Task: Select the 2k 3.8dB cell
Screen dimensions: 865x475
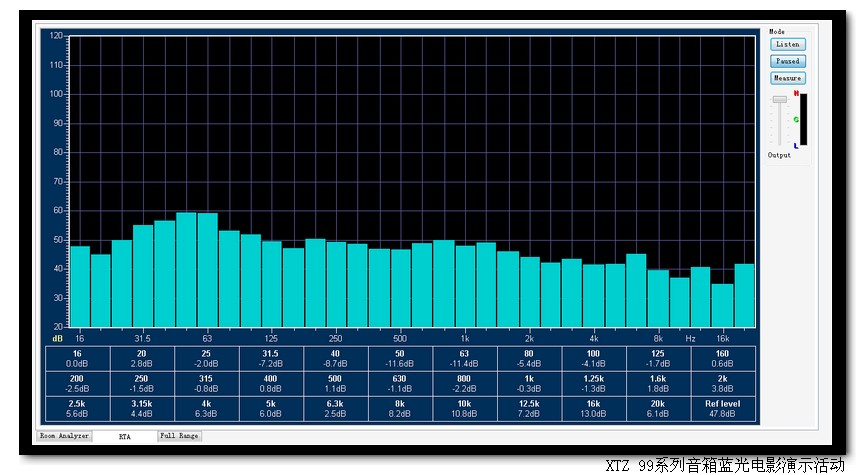Action: point(723,383)
